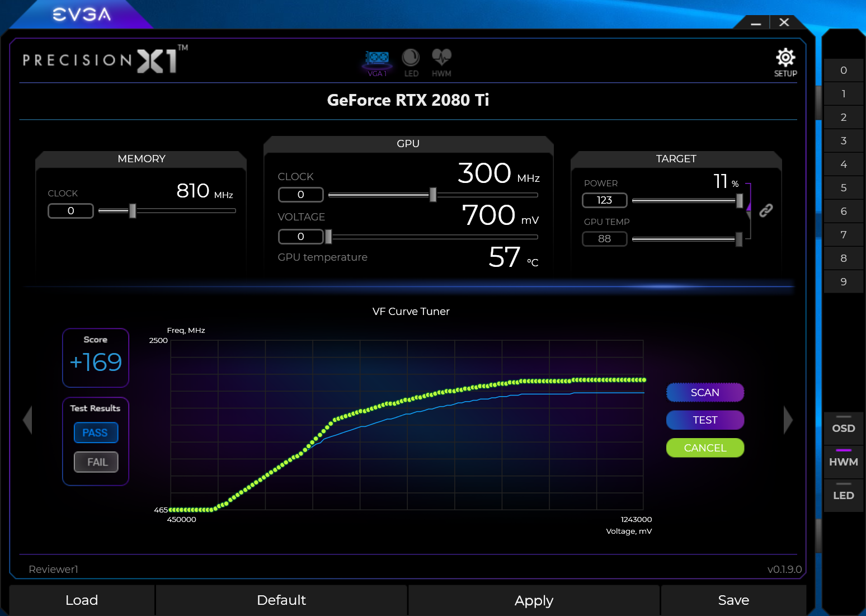Select profile slot 6
The image size is (866, 616).
(844, 211)
